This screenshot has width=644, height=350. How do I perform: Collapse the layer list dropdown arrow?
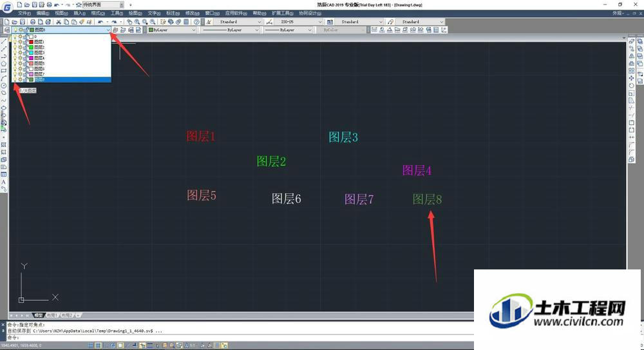tap(108, 30)
